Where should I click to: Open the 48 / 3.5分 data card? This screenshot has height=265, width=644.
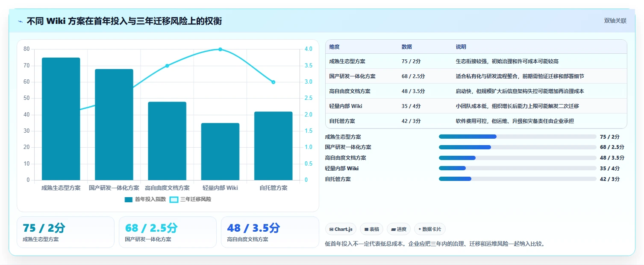(x=270, y=232)
